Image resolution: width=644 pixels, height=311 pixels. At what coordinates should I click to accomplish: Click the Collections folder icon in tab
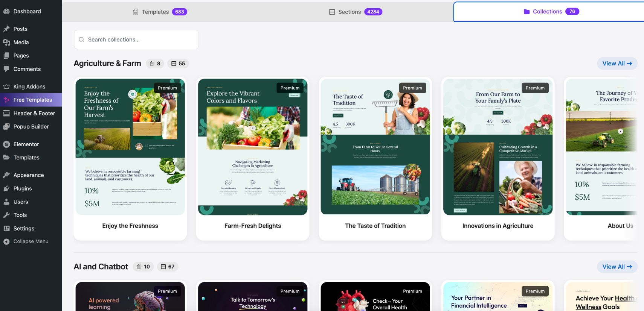click(526, 12)
